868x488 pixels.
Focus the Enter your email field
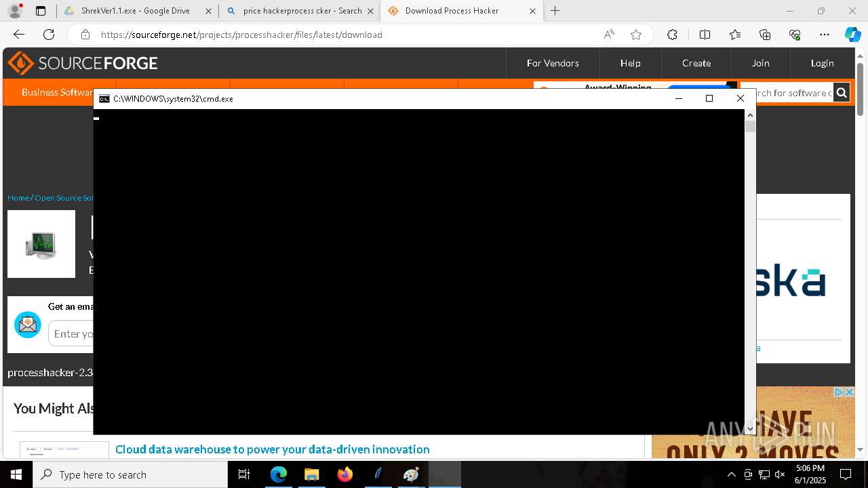click(x=71, y=333)
